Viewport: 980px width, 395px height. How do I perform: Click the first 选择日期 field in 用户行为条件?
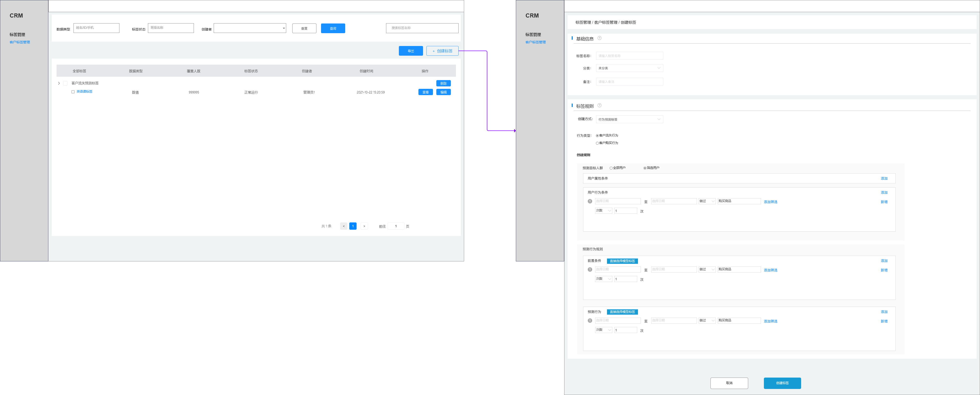click(618, 201)
